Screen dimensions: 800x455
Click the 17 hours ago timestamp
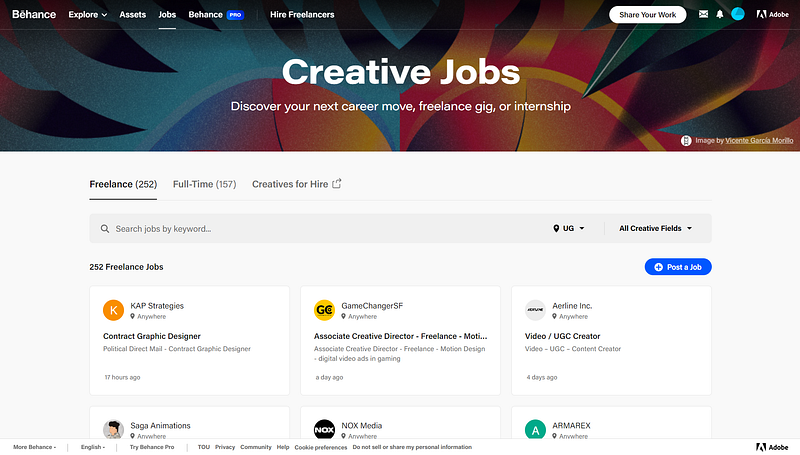tap(122, 377)
